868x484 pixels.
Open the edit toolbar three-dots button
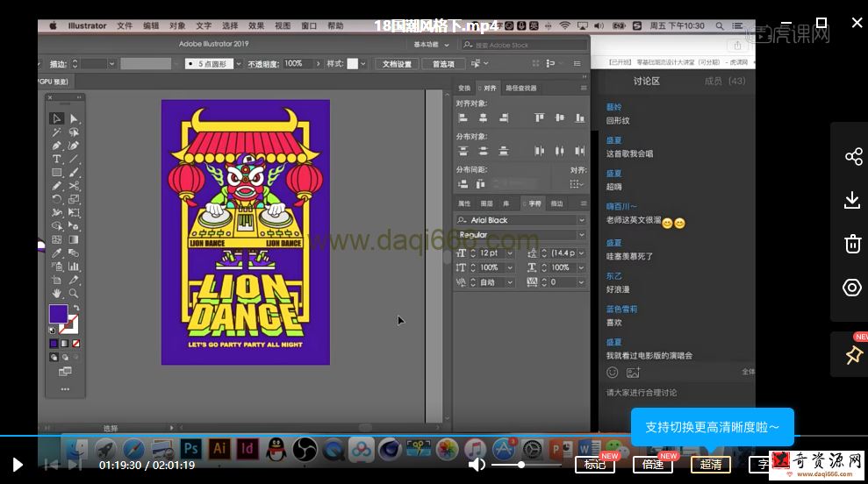(65, 388)
